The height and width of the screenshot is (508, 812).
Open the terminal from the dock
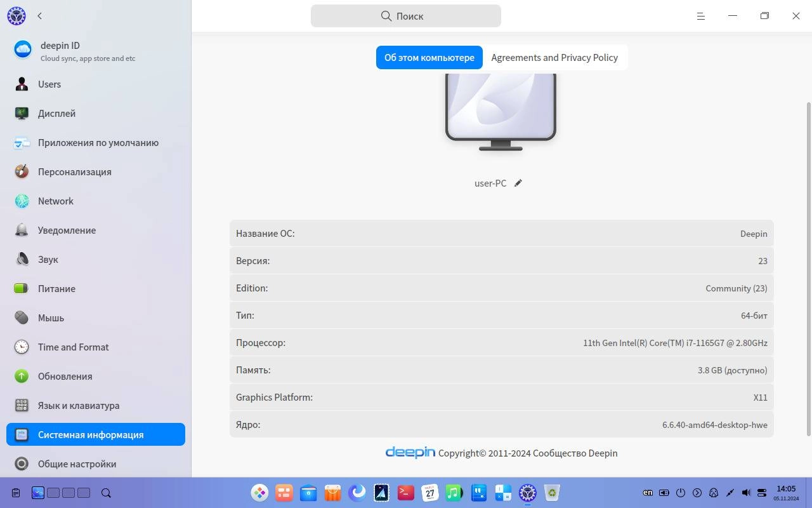click(406, 492)
